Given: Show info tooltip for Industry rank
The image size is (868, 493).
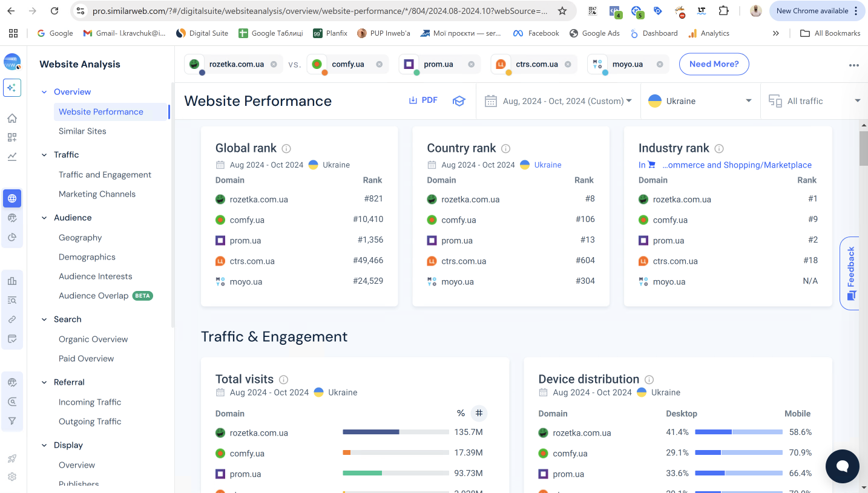Looking at the screenshot, I should 719,149.
